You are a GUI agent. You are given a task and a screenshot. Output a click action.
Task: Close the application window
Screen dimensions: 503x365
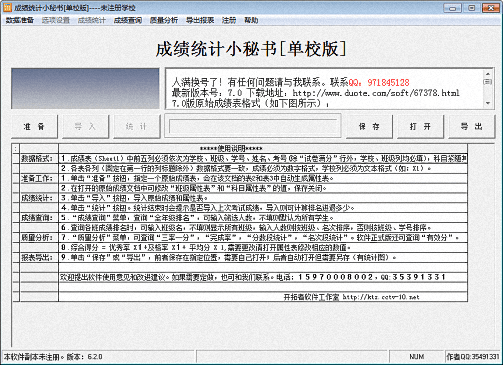click(x=491, y=8)
